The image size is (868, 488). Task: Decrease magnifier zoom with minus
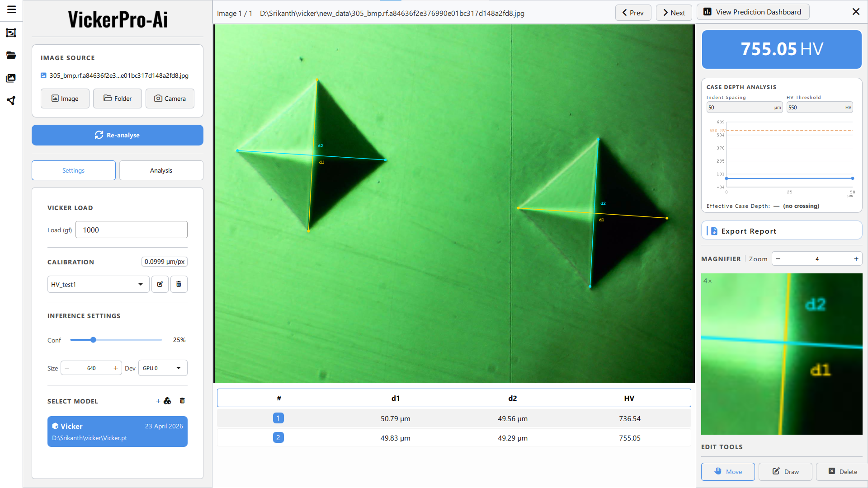click(x=778, y=259)
